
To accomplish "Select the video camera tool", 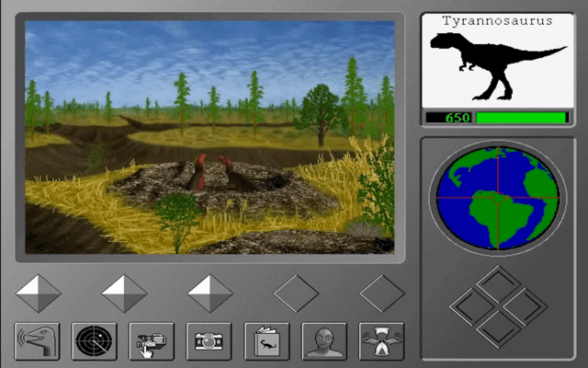I will coord(152,341).
